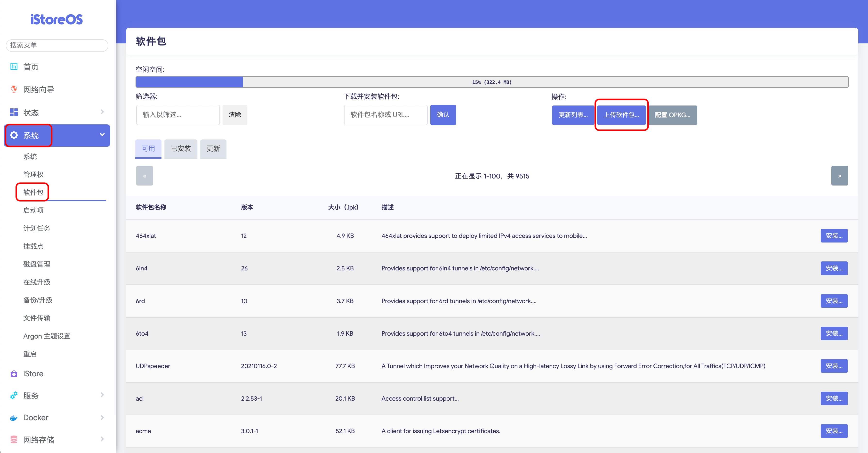This screenshot has height=453, width=868.
Task: Switch to the 已安装 tab
Action: click(181, 149)
